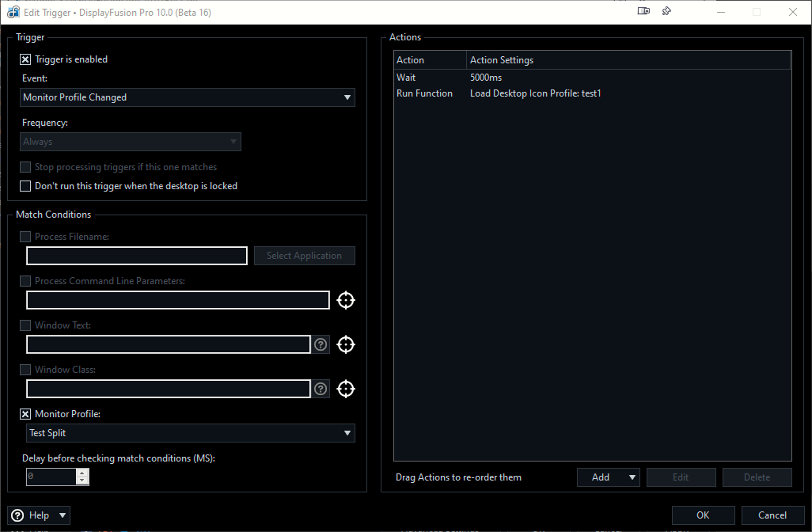The height and width of the screenshot is (532, 812).
Task: Click the pin icon in the title bar
Action: coord(666,12)
